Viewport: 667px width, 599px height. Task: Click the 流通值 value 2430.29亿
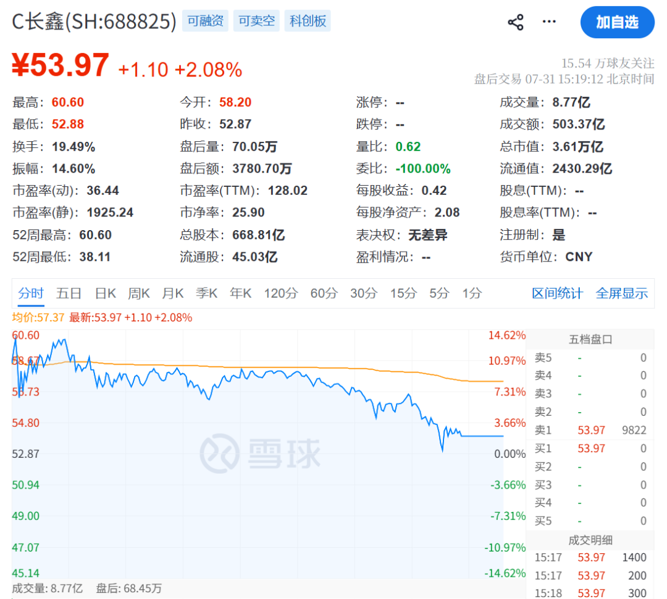pyautogui.click(x=582, y=169)
